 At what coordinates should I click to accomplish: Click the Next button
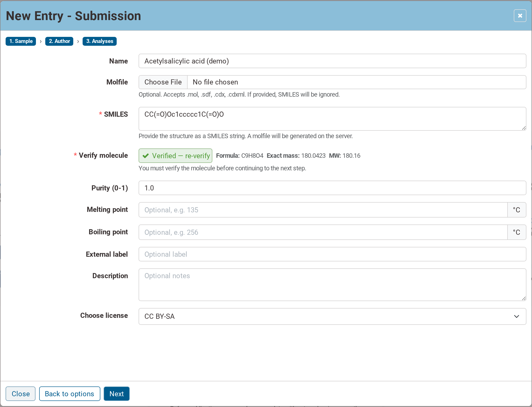click(116, 394)
